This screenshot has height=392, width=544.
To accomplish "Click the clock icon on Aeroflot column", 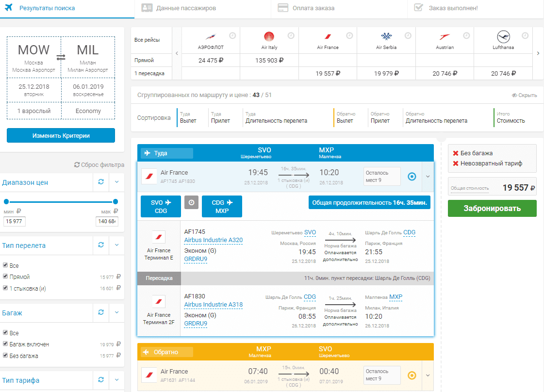I will (x=232, y=35).
